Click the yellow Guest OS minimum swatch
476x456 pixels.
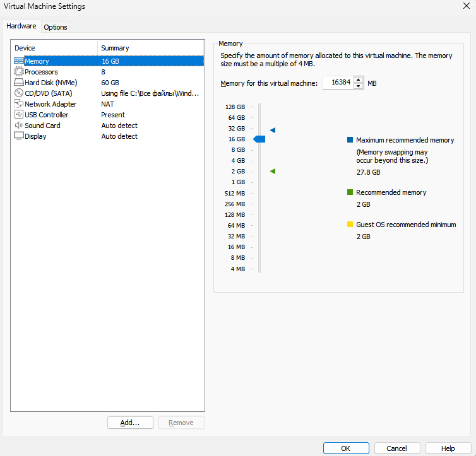click(x=350, y=225)
